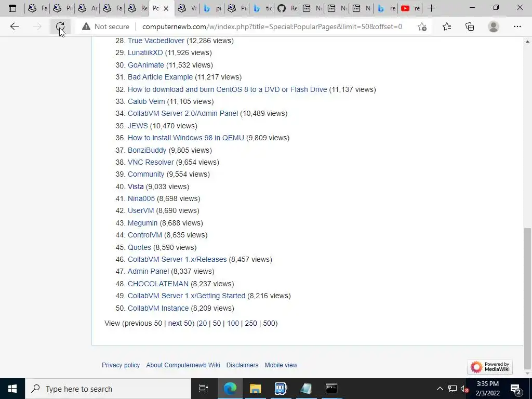
Task: Click the page vertical scrollbar thumb
Action: click(x=527, y=298)
